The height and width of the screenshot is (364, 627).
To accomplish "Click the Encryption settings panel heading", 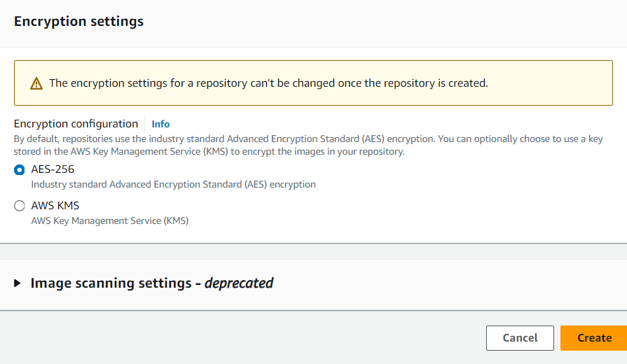I will pos(78,22).
